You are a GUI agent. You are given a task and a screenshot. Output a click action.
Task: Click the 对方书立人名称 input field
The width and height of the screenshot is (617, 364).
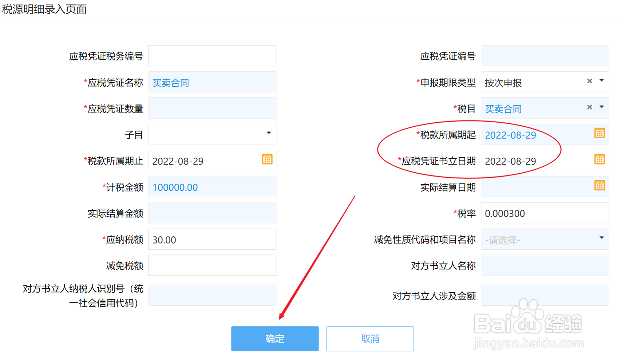point(545,265)
